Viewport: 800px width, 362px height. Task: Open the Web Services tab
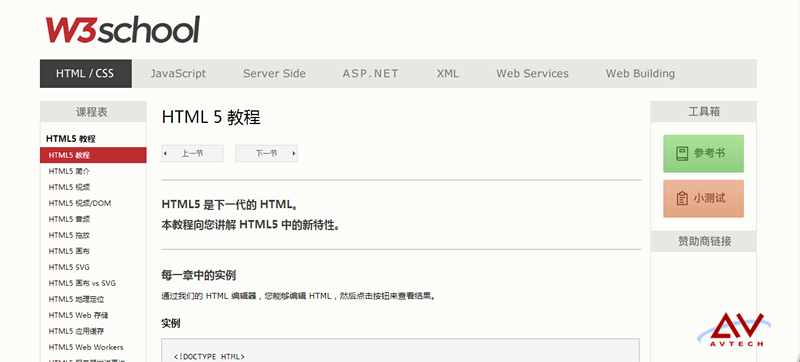click(532, 73)
